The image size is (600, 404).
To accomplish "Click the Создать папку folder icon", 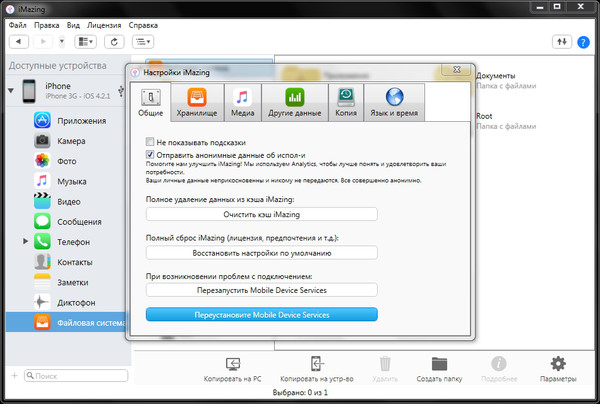I will [439, 364].
